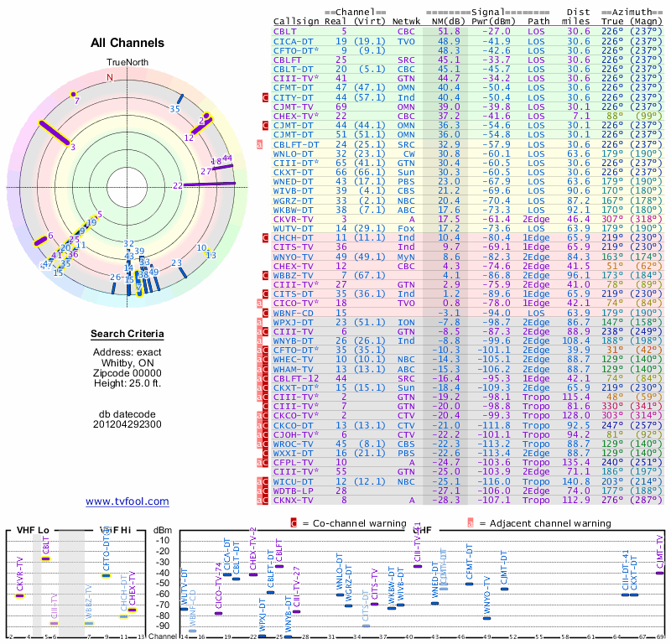Click co-channel warning icon on WBBZ-TV row
This screenshot has width=671, height=644.
tap(265, 276)
